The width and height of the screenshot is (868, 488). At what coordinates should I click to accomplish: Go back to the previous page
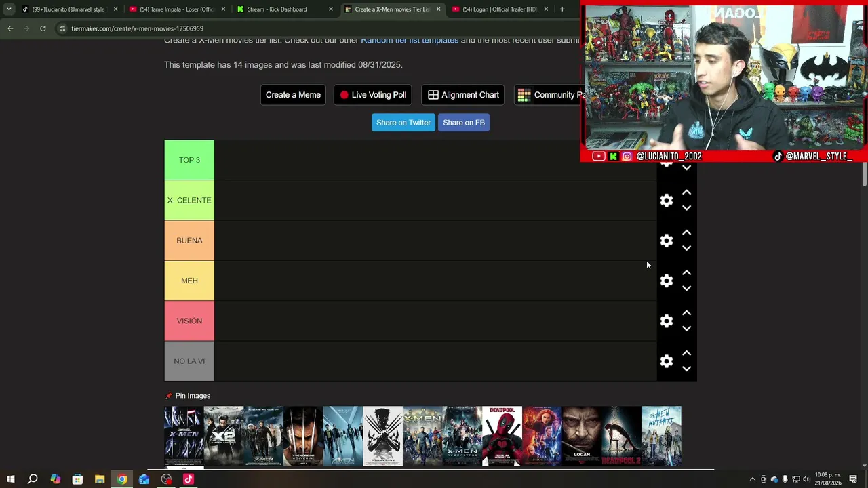(x=10, y=28)
